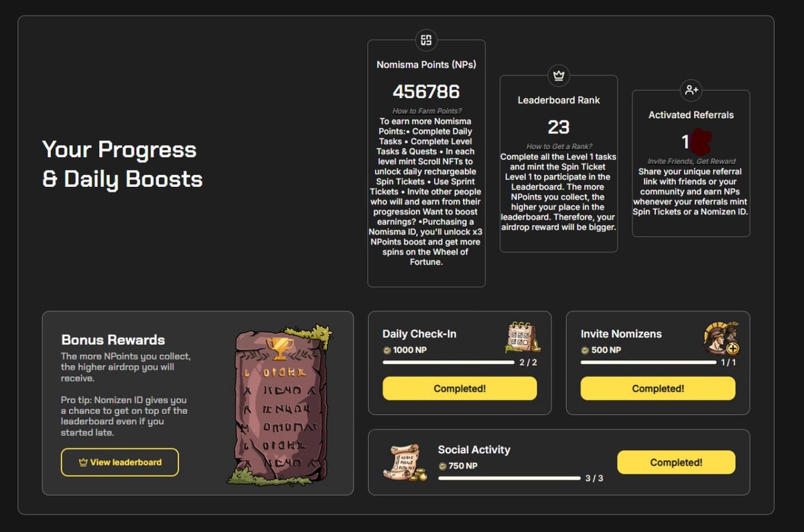Click the 'How to Farm Points?' text

click(427, 111)
